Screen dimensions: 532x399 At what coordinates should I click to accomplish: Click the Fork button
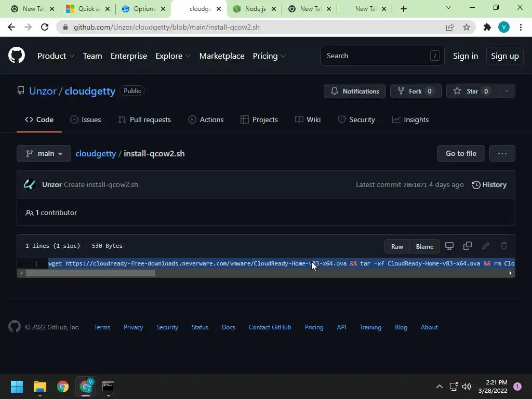coord(416,91)
